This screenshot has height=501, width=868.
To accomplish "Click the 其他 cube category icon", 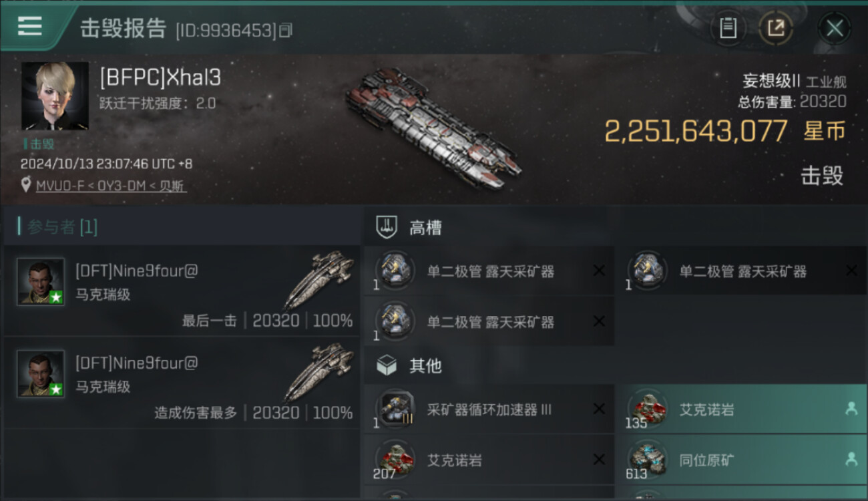I will coord(387,365).
